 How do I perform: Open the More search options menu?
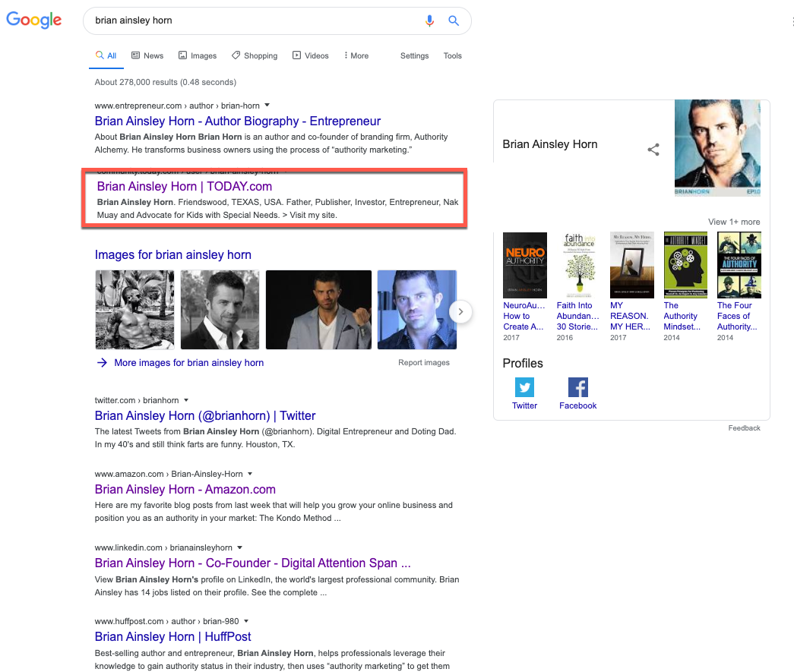coord(356,55)
